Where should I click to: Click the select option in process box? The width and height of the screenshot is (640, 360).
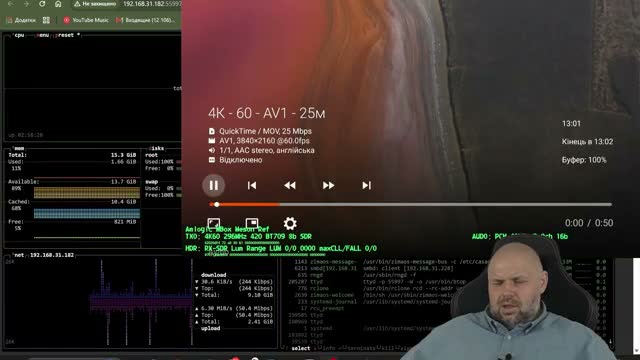click(x=301, y=348)
